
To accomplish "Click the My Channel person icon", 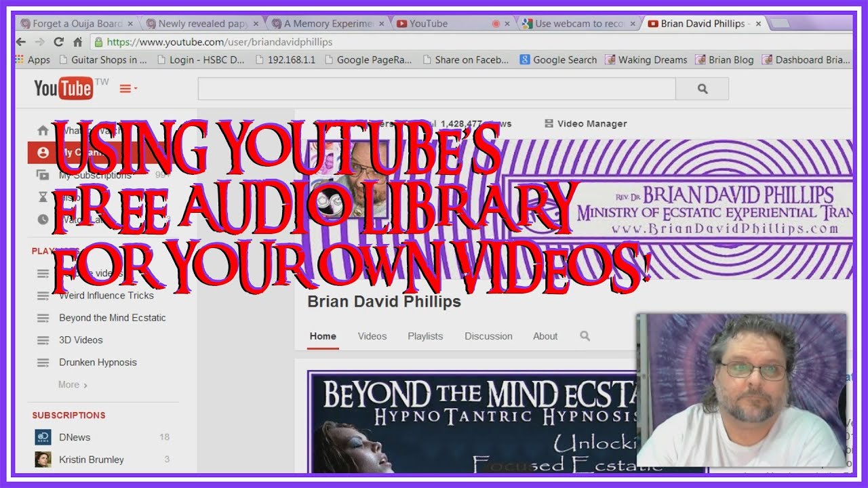I will (43, 152).
